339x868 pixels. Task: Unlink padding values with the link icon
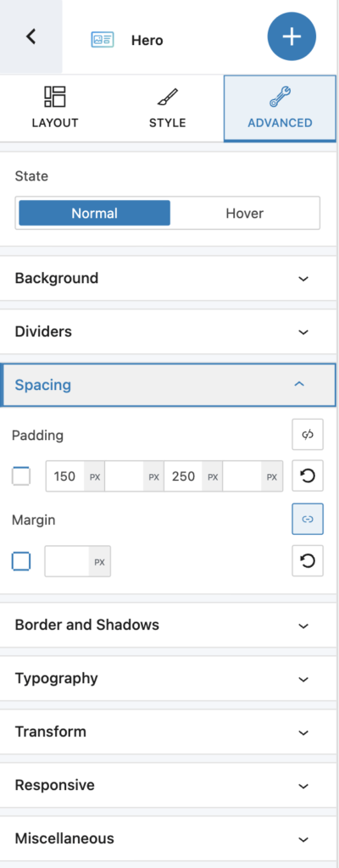308,435
